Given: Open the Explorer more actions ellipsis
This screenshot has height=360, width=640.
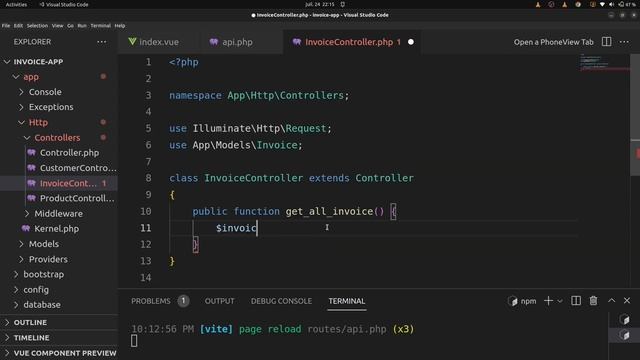Looking at the screenshot, I should [102, 42].
